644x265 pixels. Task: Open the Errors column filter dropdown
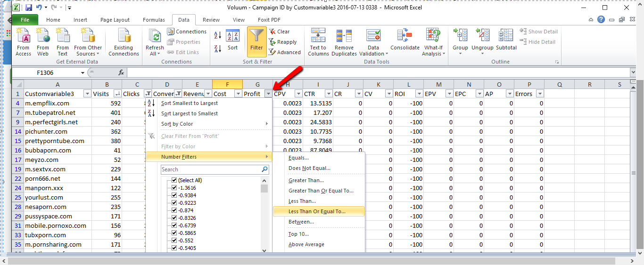[x=540, y=94]
